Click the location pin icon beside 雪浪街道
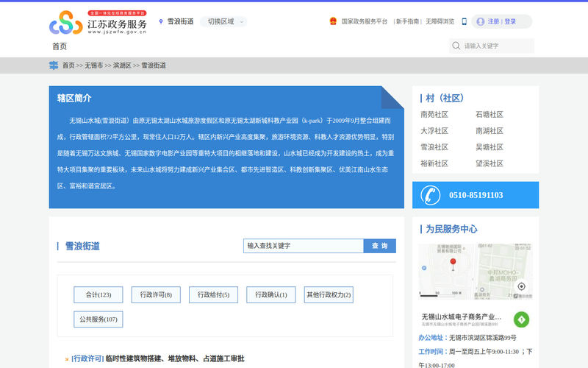Screen dimensions: 588x368 161,22
